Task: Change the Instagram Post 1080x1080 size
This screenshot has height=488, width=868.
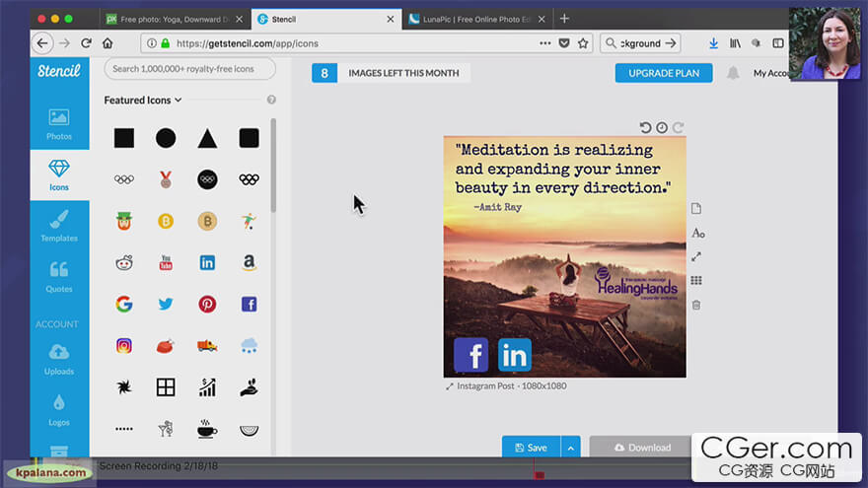Action: [x=506, y=385]
